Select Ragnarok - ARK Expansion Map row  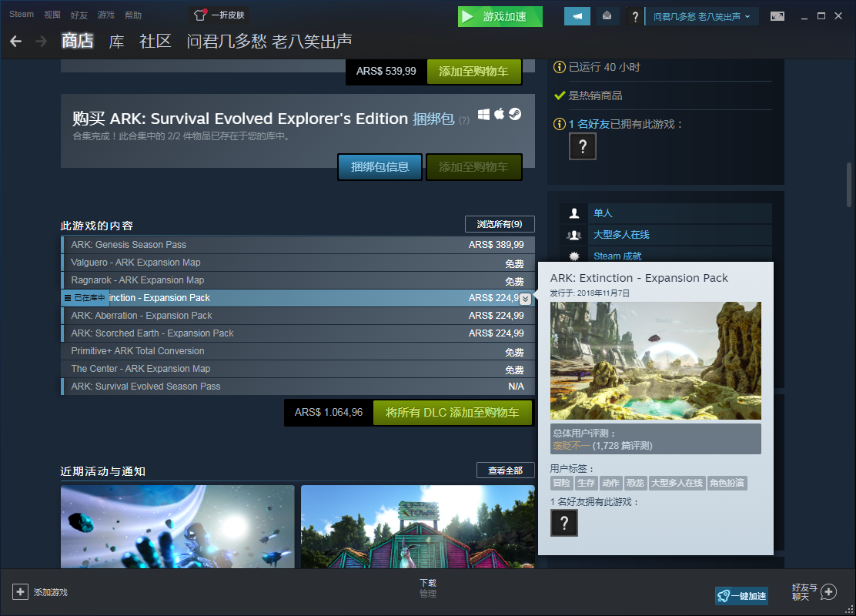[298, 280]
